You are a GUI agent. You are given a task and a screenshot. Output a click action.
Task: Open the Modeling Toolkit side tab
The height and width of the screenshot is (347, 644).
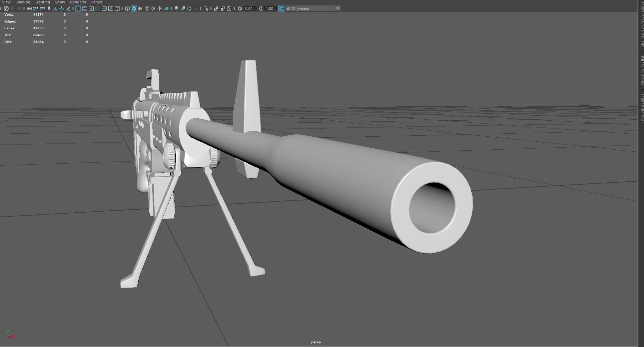[642, 71]
